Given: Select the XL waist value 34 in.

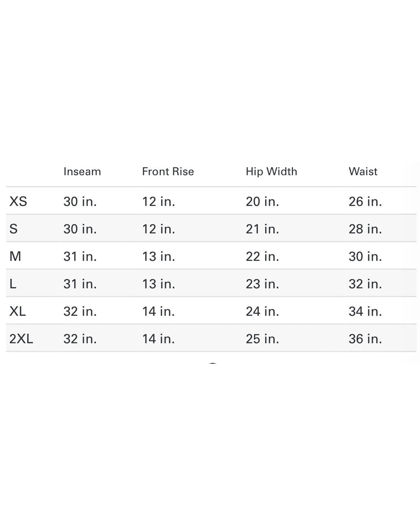Looking at the screenshot, I should 365,312.
